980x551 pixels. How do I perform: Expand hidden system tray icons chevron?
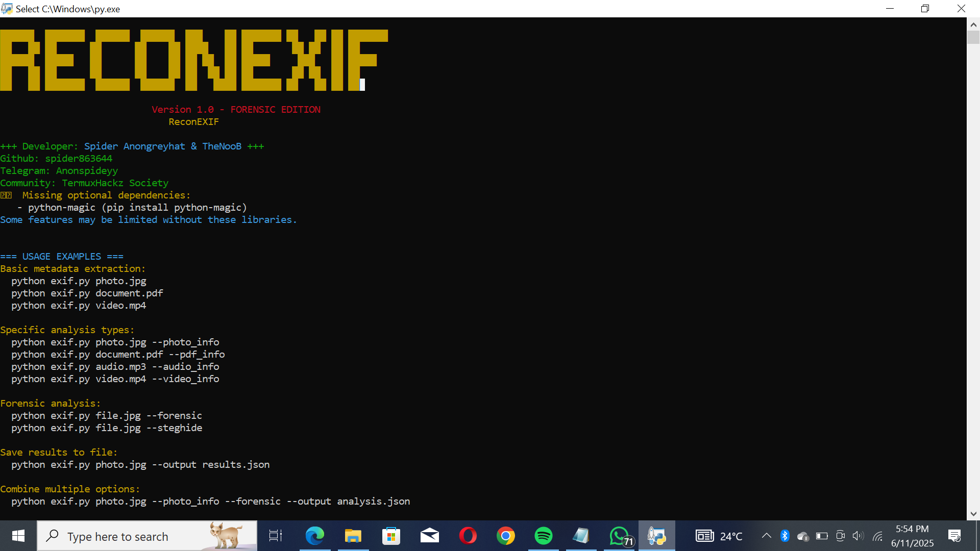(x=766, y=536)
